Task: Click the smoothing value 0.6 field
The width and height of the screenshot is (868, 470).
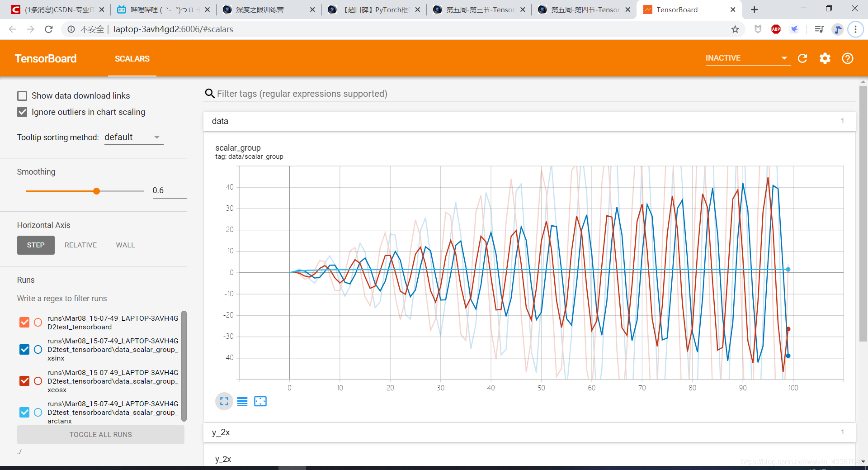Action: 169,191
